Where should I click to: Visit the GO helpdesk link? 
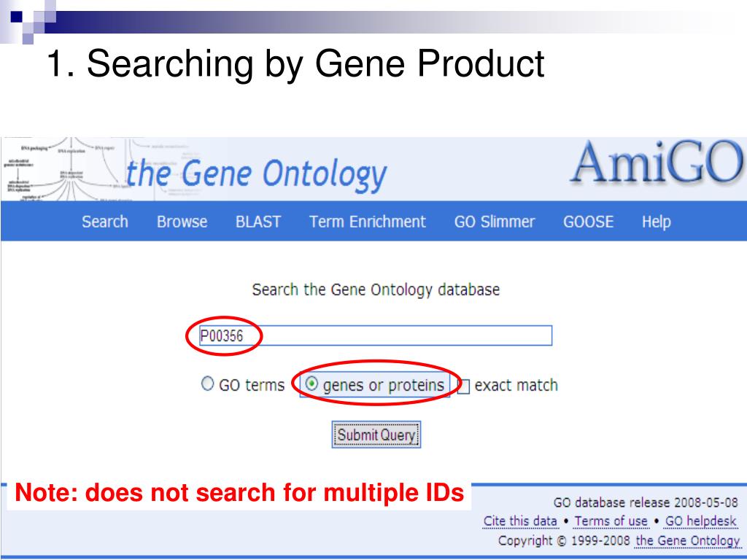[x=700, y=521]
